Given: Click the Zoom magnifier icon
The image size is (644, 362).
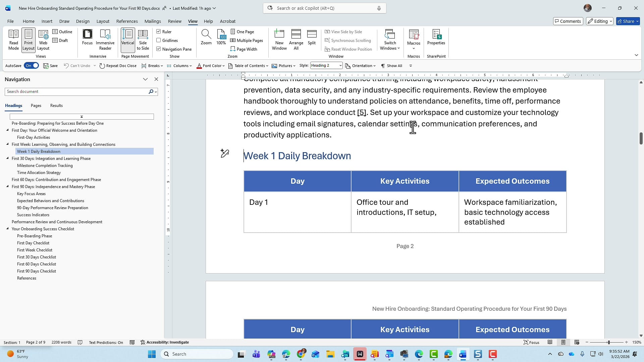Looking at the screenshot, I should 206,37.
